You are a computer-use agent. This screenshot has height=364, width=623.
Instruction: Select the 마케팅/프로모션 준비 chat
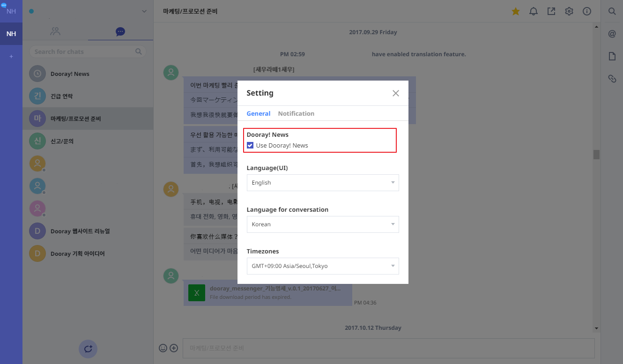point(88,119)
